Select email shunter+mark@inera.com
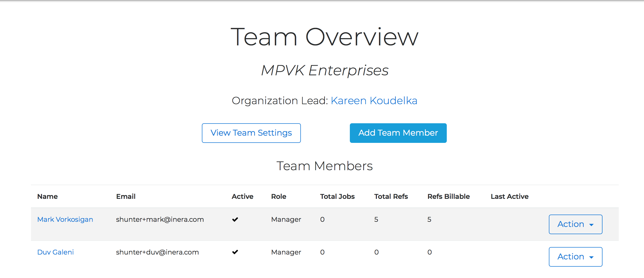This screenshot has width=644, height=278. (160, 219)
